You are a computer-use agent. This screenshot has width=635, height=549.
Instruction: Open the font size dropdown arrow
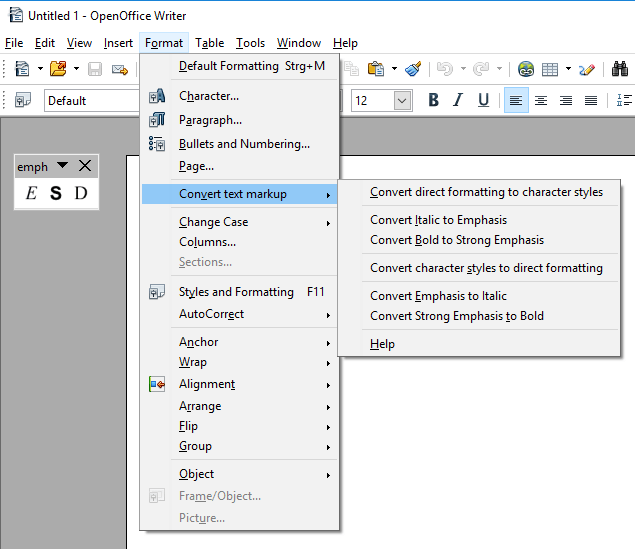(402, 100)
